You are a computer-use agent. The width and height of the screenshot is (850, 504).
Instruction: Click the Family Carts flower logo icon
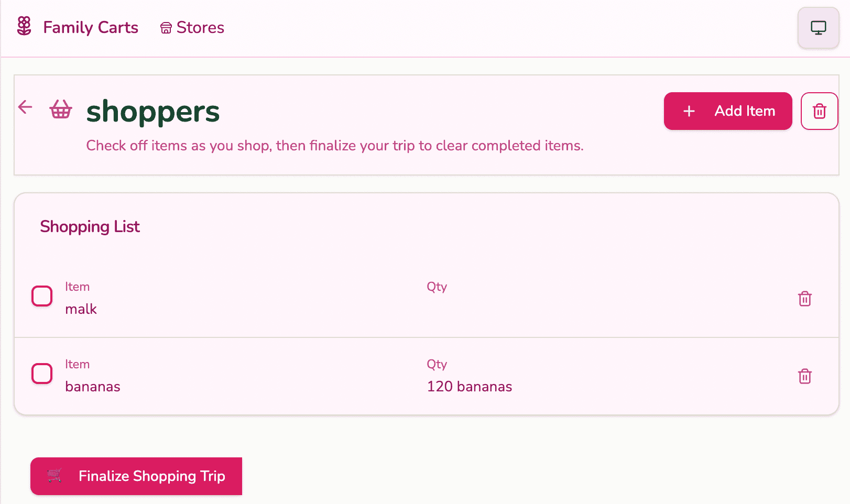pyautogui.click(x=24, y=26)
